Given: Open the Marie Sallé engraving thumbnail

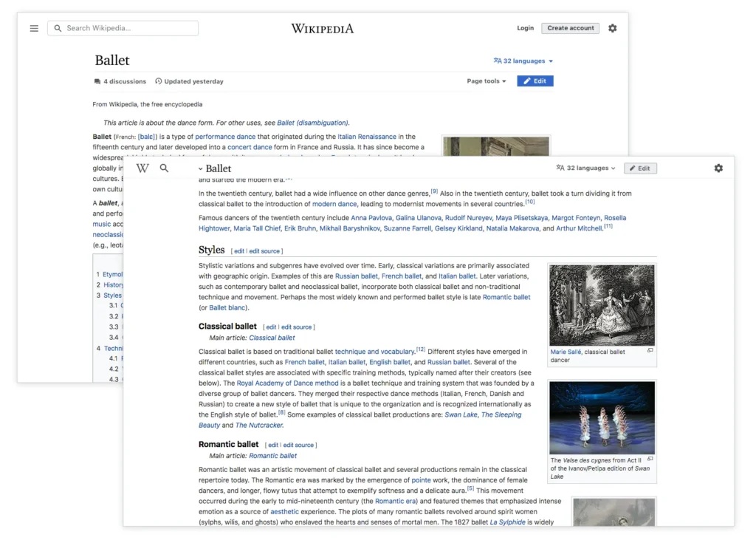Looking at the screenshot, I should 602,305.
